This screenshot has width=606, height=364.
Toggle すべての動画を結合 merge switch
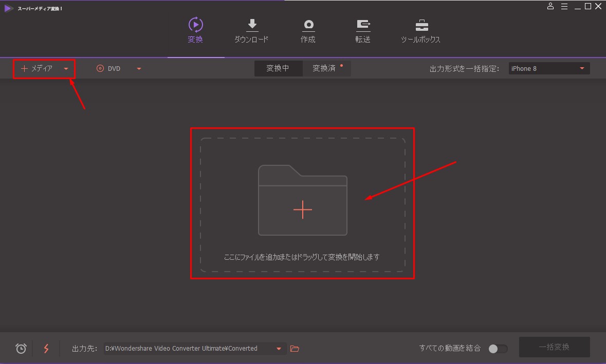(497, 349)
